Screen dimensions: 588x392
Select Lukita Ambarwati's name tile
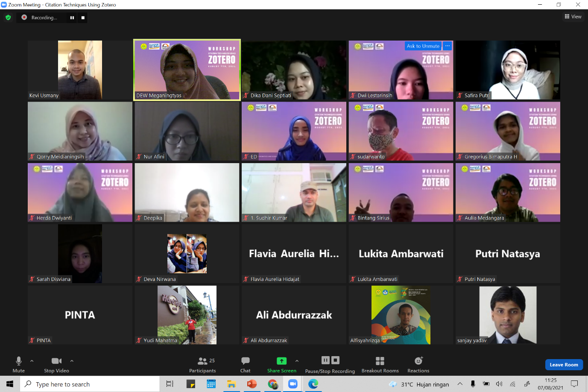click(401, 254)
